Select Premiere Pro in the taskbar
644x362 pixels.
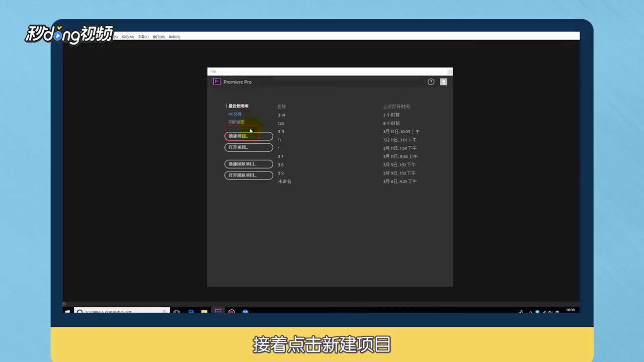218,311
